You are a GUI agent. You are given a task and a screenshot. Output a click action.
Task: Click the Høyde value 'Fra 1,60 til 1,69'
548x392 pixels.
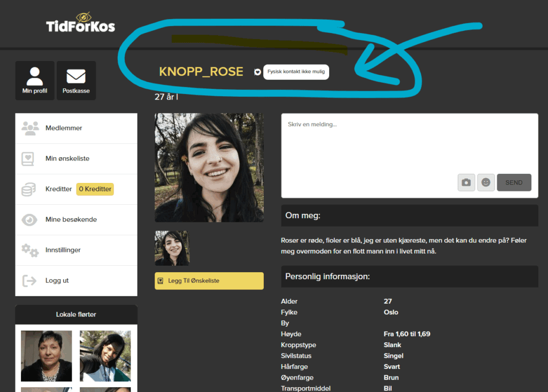(x=407, y=334)
